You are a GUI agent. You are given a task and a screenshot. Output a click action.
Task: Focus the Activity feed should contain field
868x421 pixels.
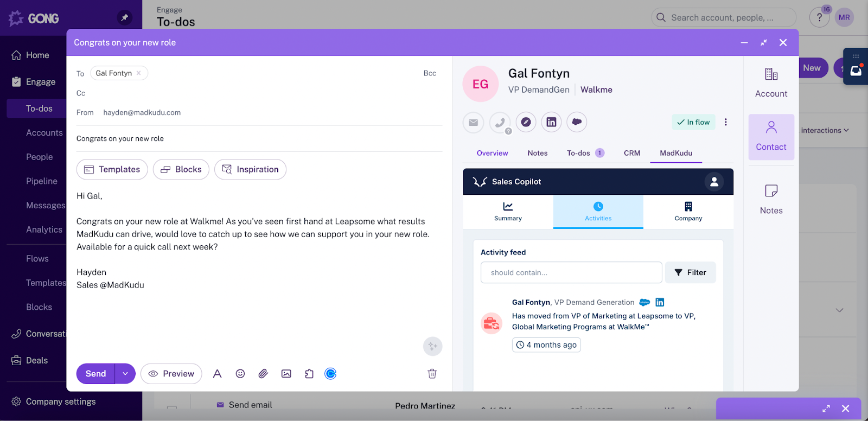(571, 272)
